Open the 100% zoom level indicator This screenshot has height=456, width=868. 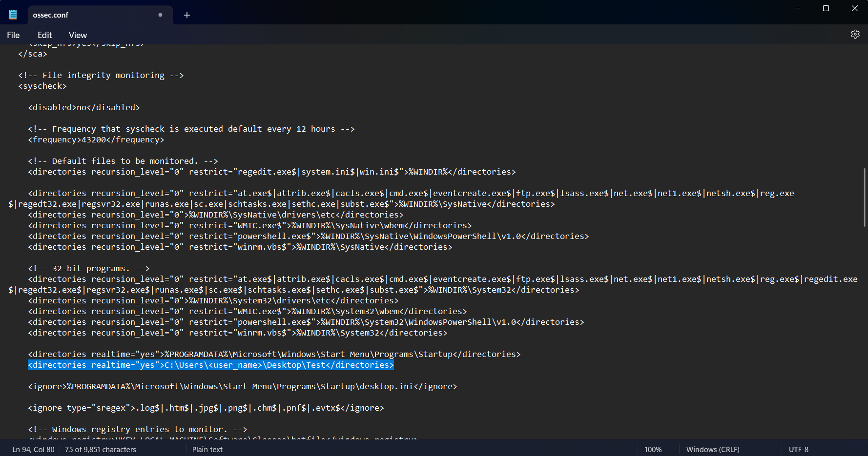(653, 450)
